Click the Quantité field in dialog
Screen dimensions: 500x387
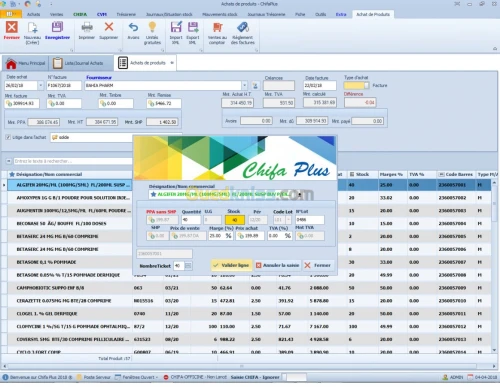pos(191,220)
